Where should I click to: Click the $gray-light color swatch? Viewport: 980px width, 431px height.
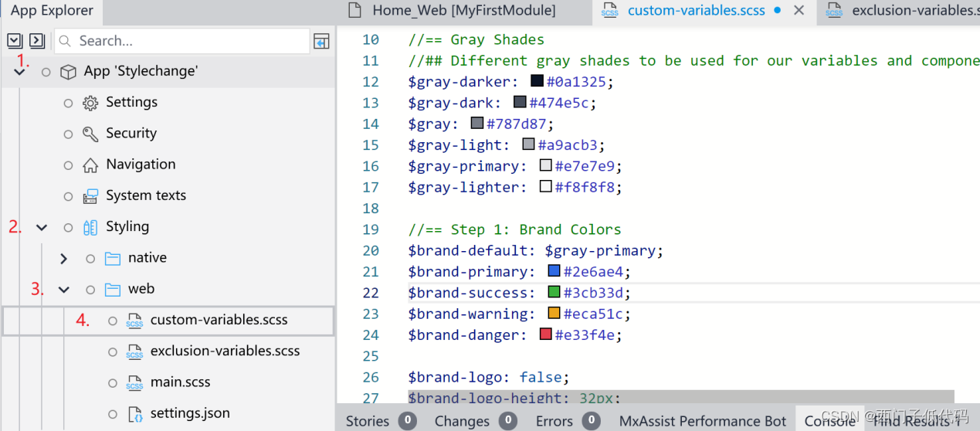click(x=528, y=144)
